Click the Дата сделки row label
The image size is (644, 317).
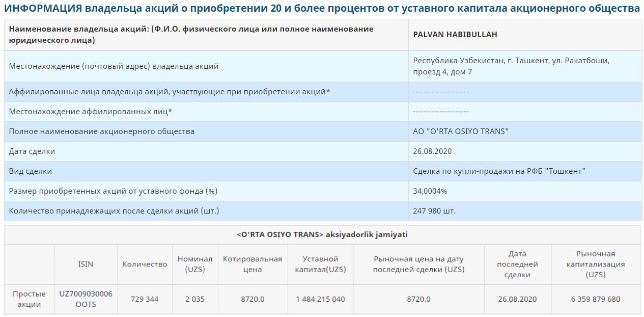coord(32,151)
